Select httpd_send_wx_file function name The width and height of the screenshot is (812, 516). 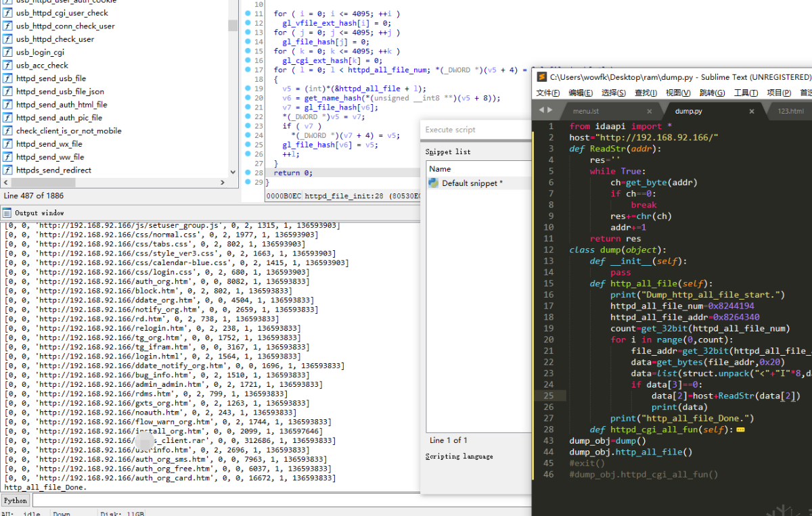[49, 144]
